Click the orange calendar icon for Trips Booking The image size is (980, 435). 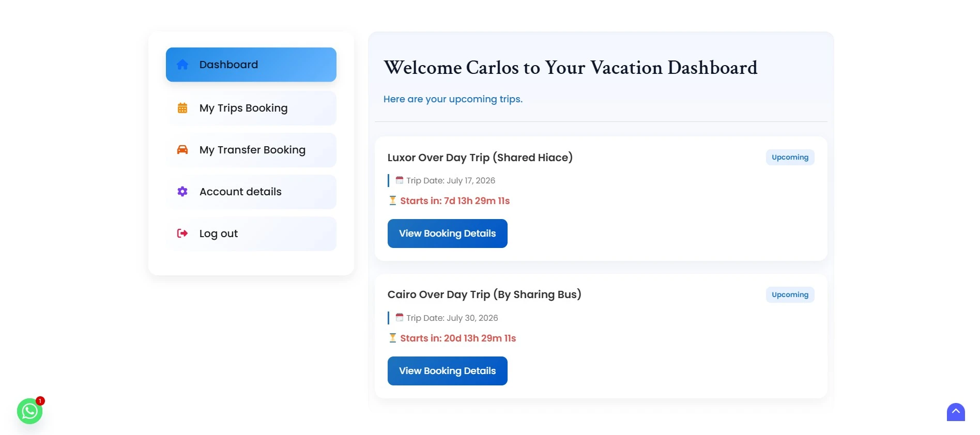coord(182,108)
